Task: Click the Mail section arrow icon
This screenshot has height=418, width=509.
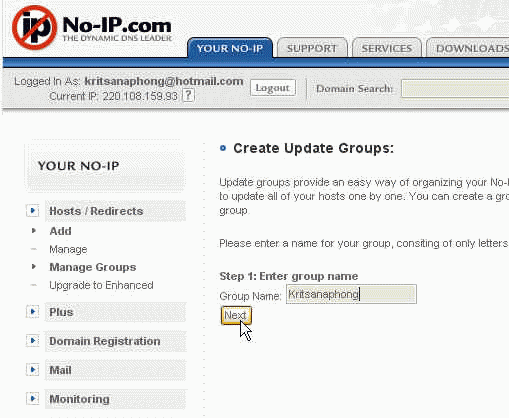Action: coord(33,370)
